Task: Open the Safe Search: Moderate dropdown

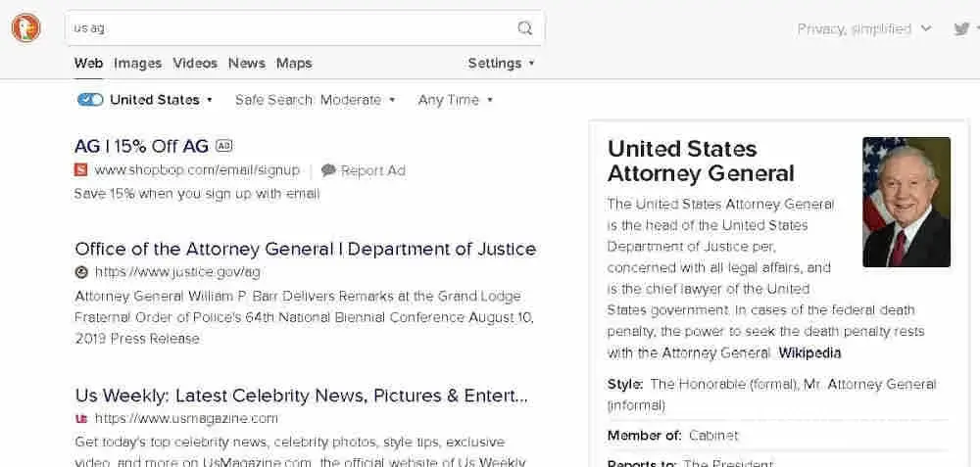Action: pyautogui.click(x=315, y=100)
